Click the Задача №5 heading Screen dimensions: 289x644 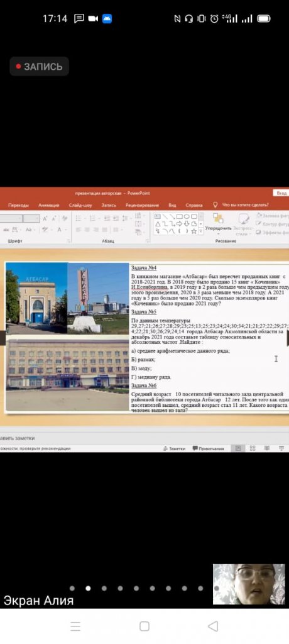click(144, 312)
